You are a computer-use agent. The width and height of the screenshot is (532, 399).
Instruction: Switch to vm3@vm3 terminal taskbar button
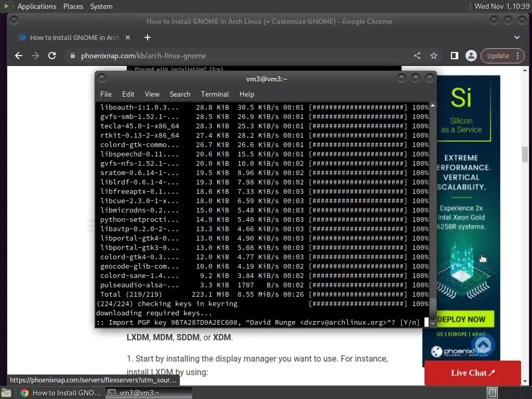[x=149, y=393]
